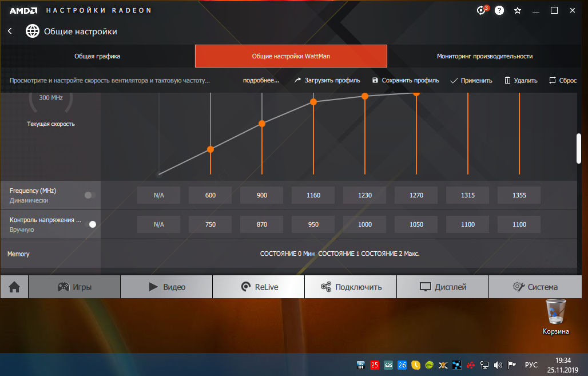
Task: Open the Видео section
Action: [x=166, y=287]
